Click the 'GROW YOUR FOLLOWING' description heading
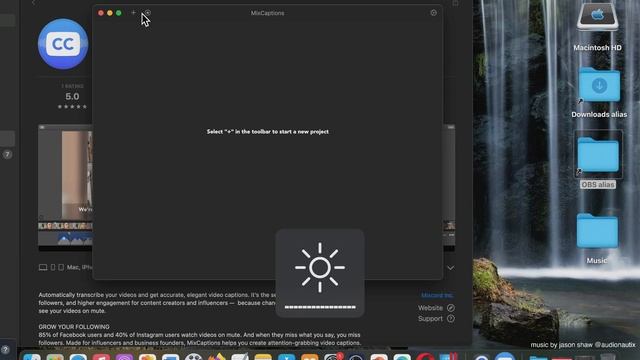 (x=74, y=327)
